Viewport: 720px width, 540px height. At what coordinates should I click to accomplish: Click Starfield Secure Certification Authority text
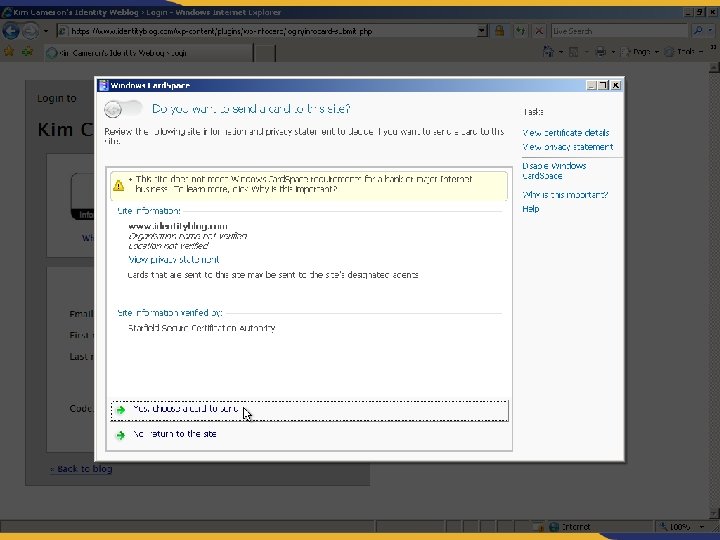pyautogui.click(x=202, y=328)
